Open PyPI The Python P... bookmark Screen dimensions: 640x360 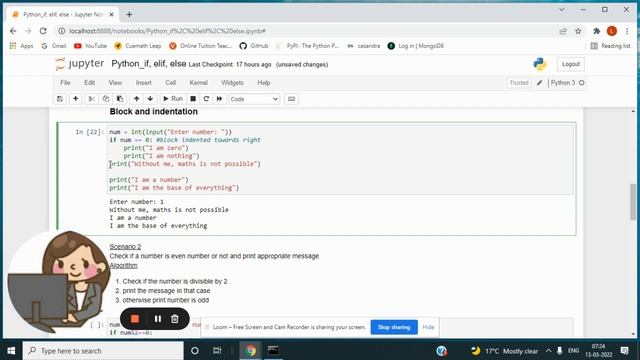tap(308, 46)
